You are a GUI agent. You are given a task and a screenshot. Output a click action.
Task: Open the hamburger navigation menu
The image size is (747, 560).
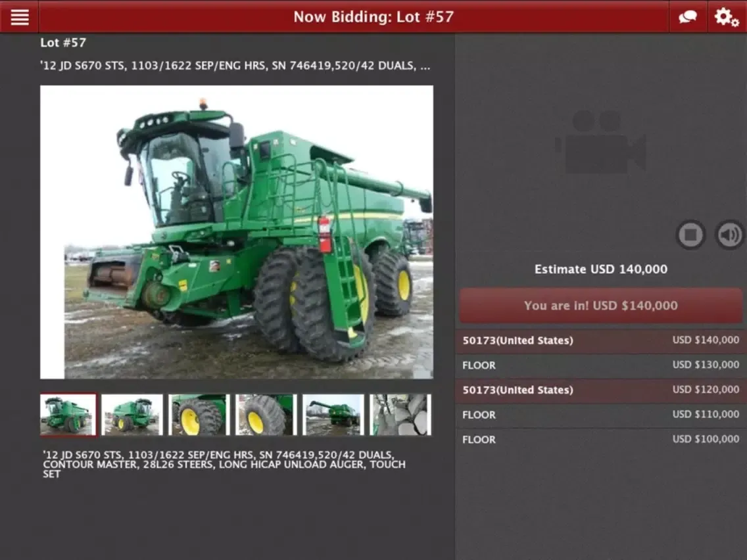(18, 17)
